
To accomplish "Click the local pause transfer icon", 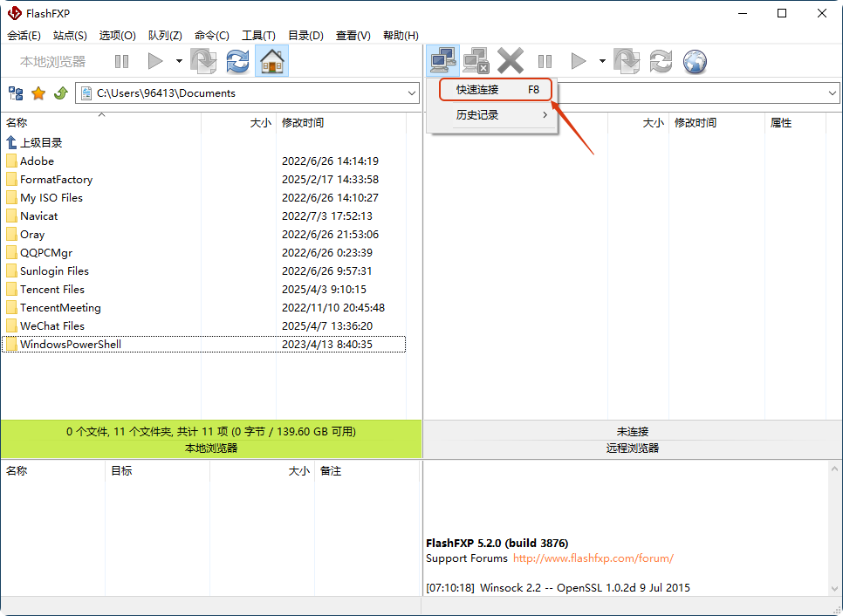I will point(121,61).
